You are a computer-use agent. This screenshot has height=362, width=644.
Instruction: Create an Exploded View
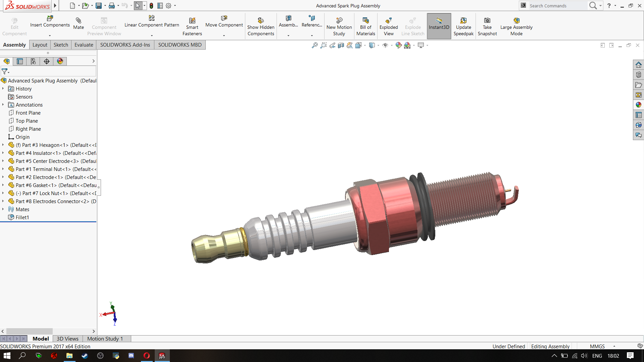click(389, 26)
